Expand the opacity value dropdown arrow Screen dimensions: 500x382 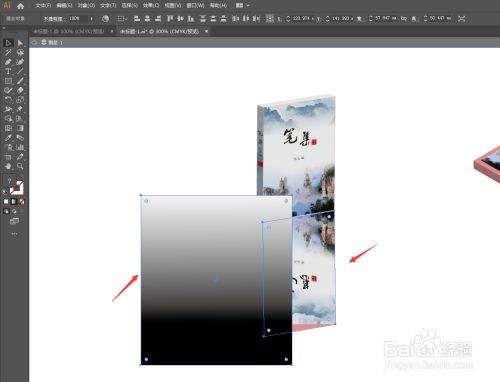click(x=91, y=19)
